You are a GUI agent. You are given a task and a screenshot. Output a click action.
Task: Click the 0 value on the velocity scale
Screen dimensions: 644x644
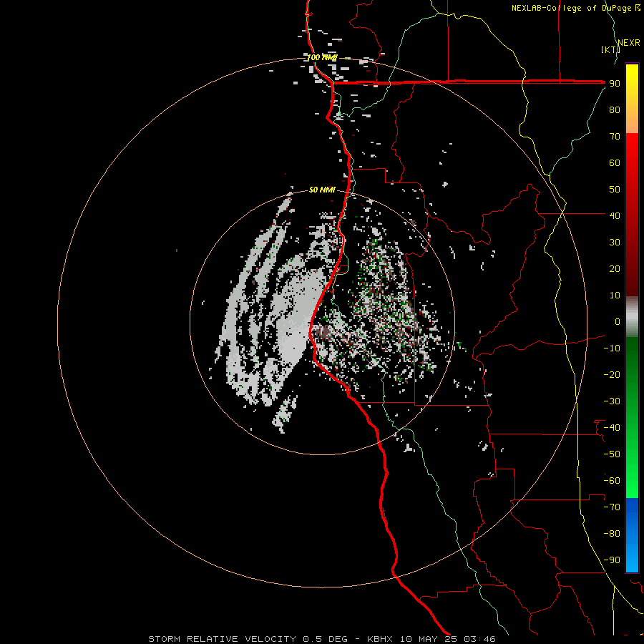618,321
